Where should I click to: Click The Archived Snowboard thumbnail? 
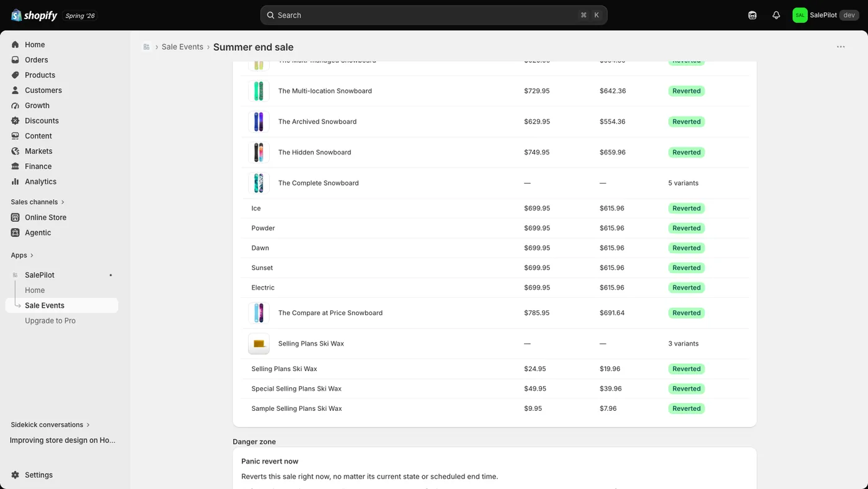pos(259,122)
